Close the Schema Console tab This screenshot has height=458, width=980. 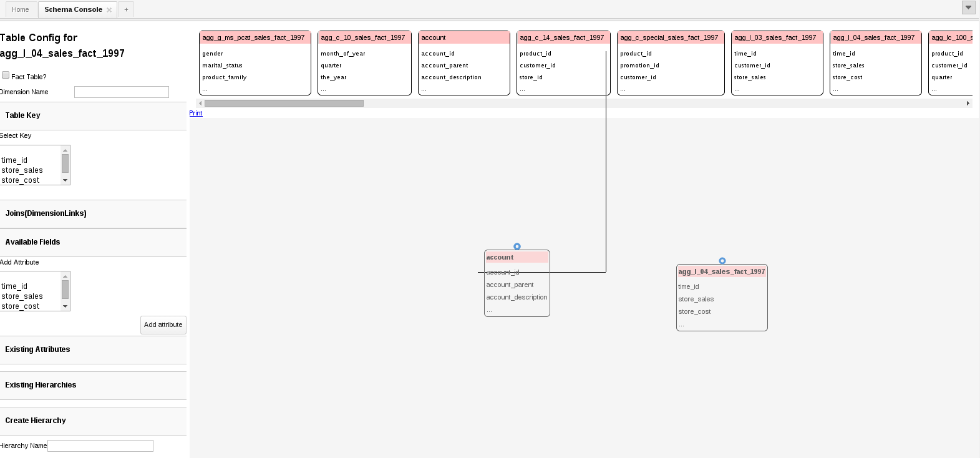[x=109, y=10]
